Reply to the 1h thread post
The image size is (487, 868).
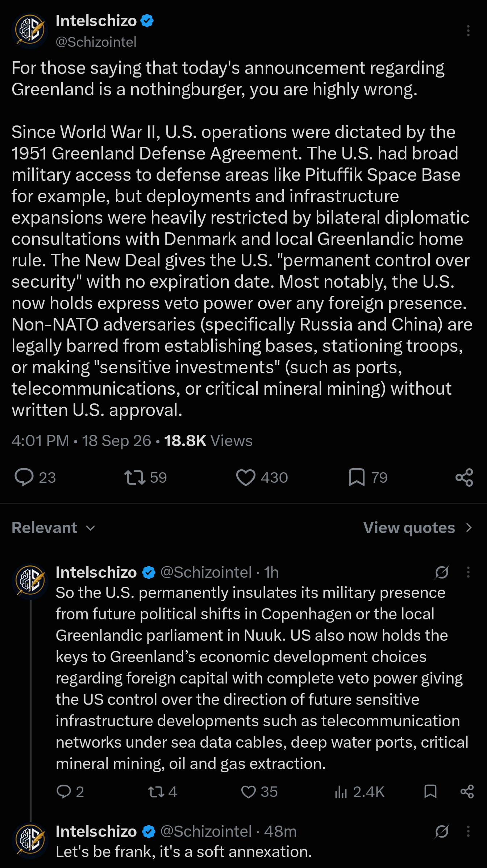tap(64, 792)
